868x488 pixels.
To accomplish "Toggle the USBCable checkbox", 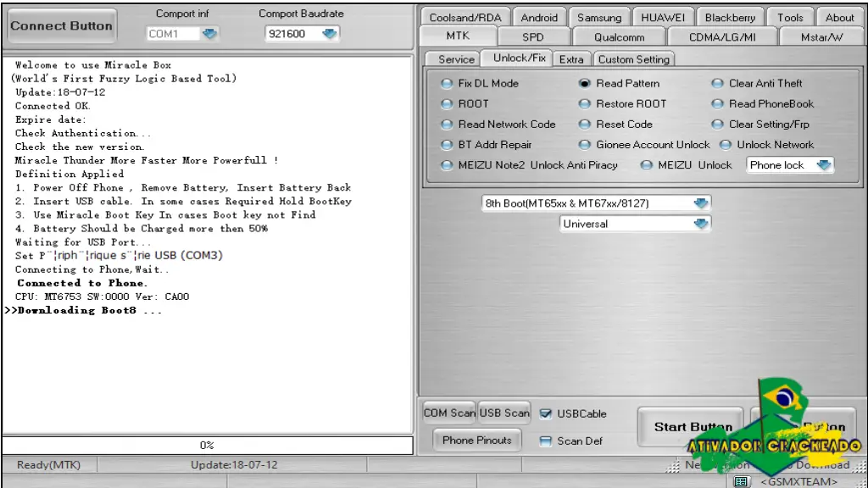I will 546,413.
